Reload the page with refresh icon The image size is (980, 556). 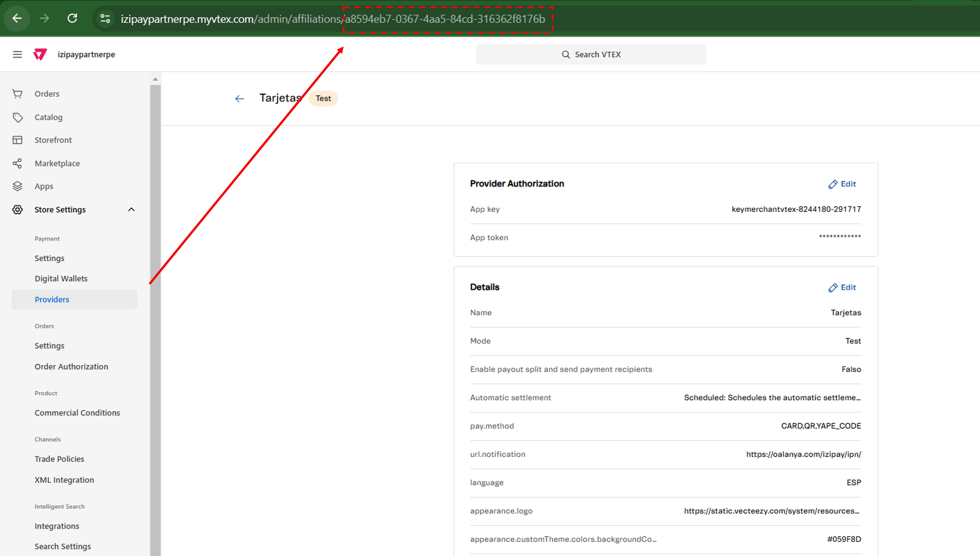click(x=73, y=18)
